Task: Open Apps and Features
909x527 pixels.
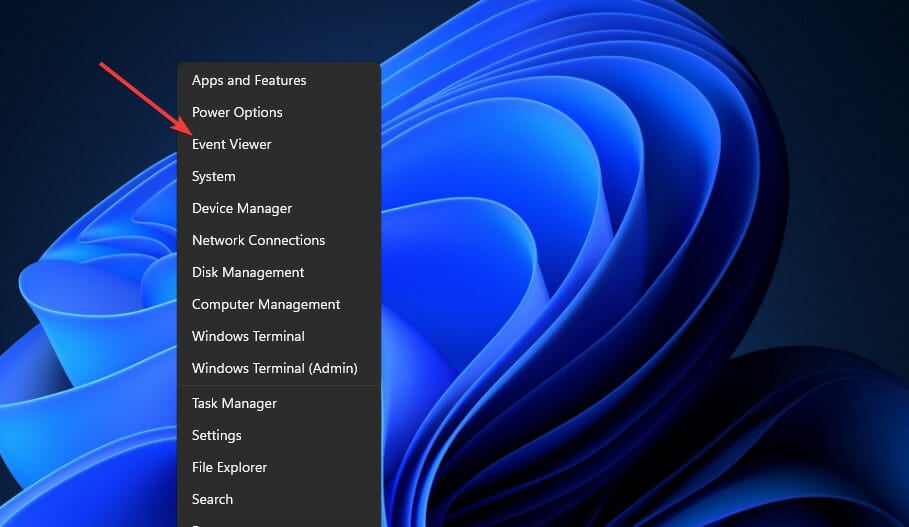Action: [x=279, y=81]
